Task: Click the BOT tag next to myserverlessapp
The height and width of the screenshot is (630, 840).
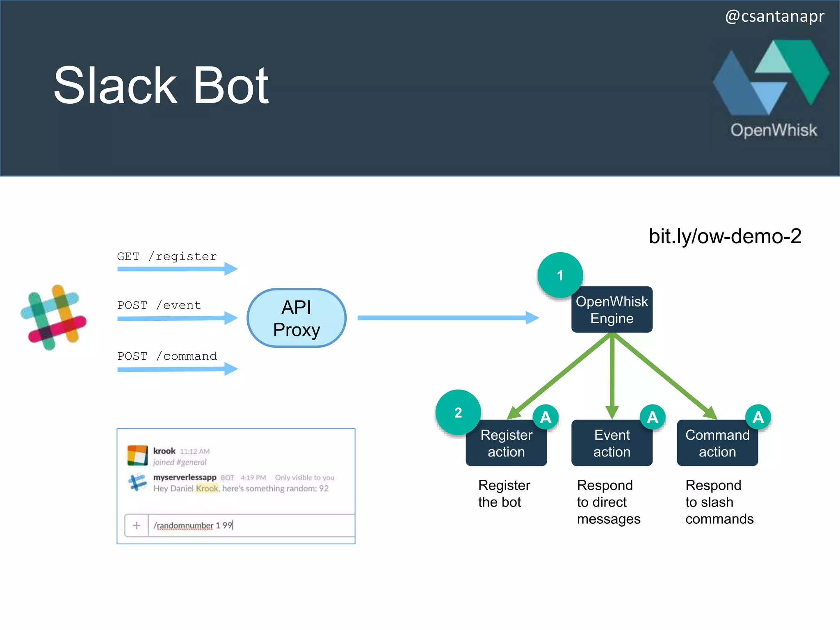Action: coord(227,478)
